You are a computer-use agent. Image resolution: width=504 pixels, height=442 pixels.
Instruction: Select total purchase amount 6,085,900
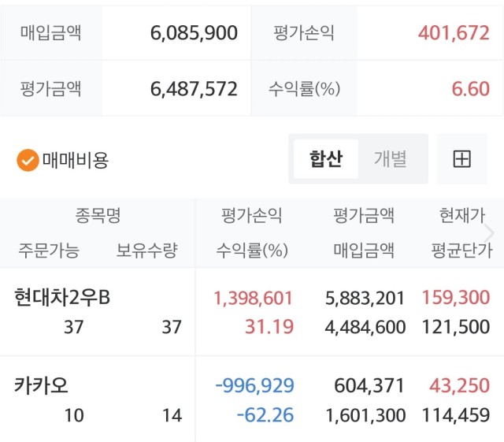point(194,33)
